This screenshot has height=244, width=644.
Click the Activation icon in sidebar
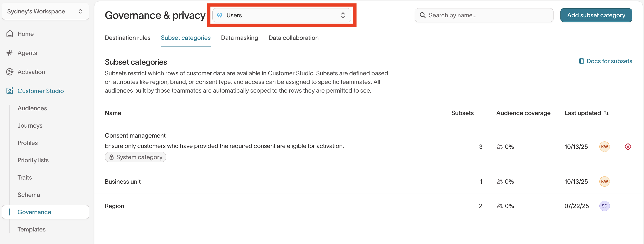click(10, 72)
